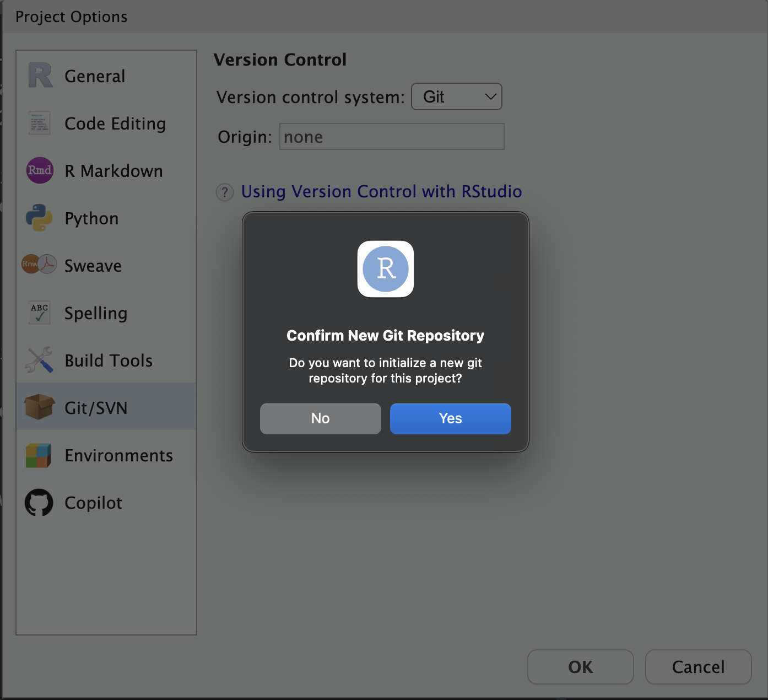Click OK in Project Options
This screenshot has width=768, height=700.
[581, 667]
